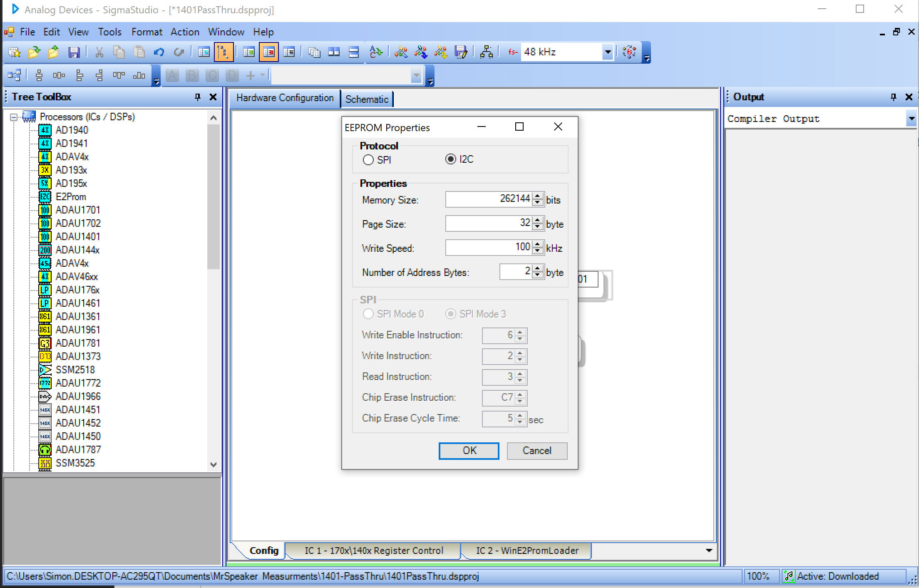Image resolution: width=919 pixels, height=588 pixels.
Task: Click the Write Speed value field
Action: click(x=489, y=248)
